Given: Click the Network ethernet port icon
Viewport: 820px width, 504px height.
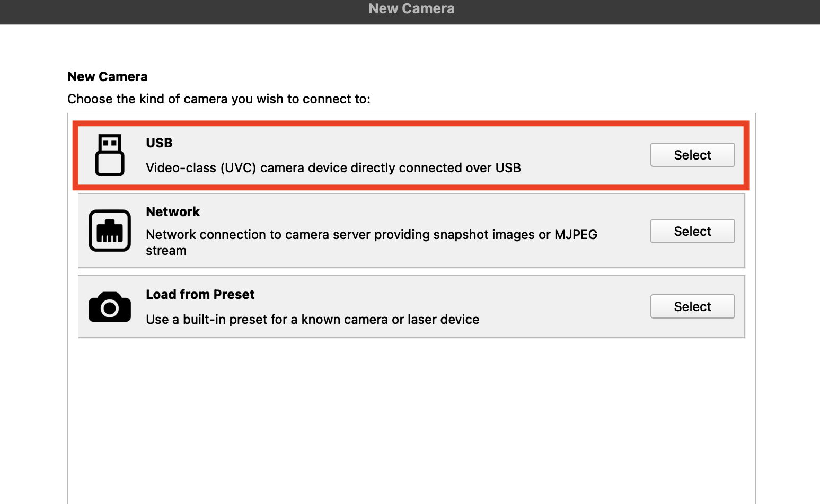Looking at the screenshot, I should click(110, 231).
